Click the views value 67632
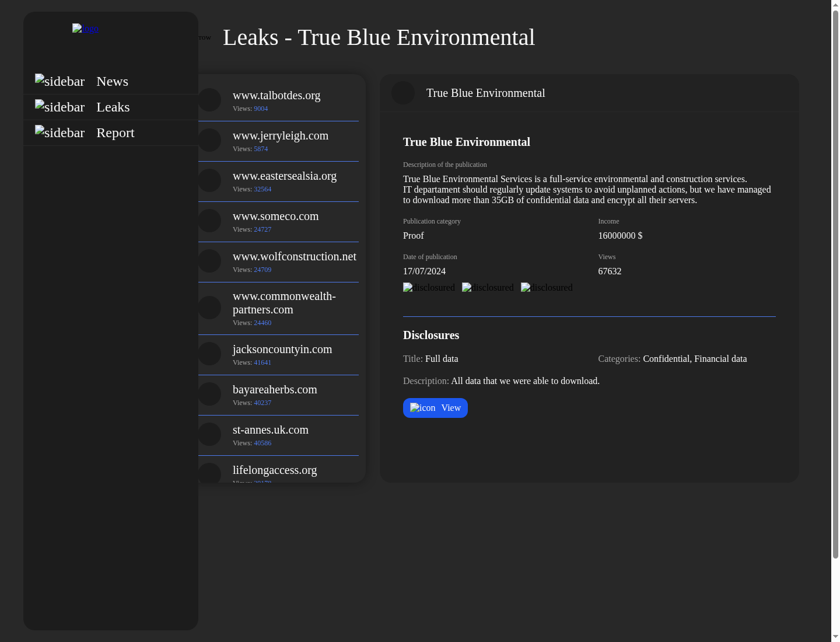The width and height of the screenshot is (840, 642). (610, 271)
